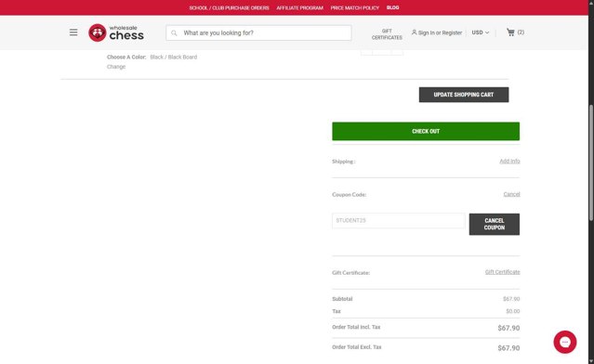Click the green Check Out button
The image size is (594, 364).
coord(426,131)
